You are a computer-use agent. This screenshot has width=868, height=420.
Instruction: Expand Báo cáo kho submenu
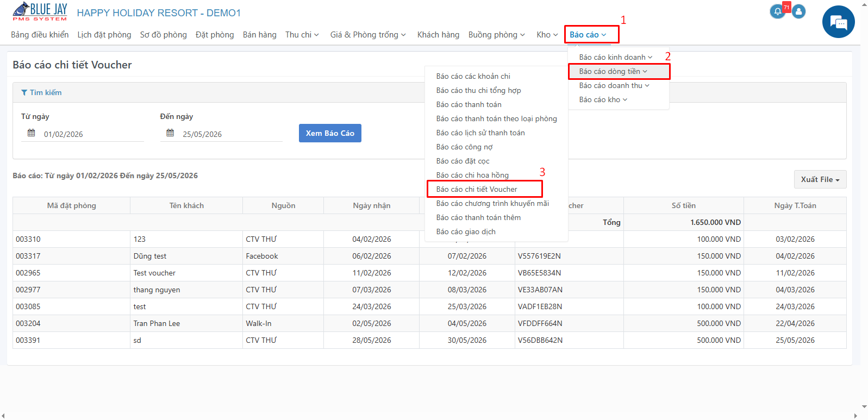pos(603,99)
